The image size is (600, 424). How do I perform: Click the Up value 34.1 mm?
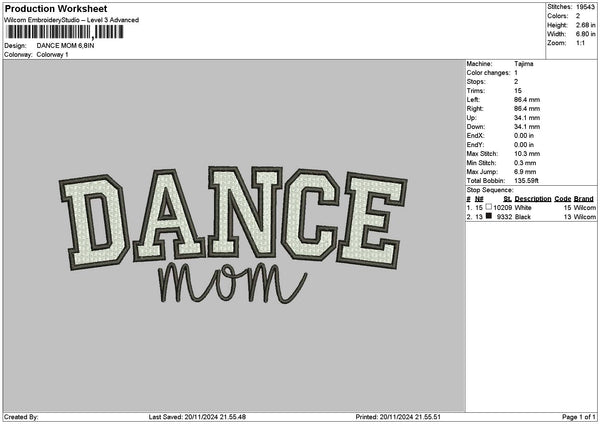pyautogui.click(x=527, y=118)
